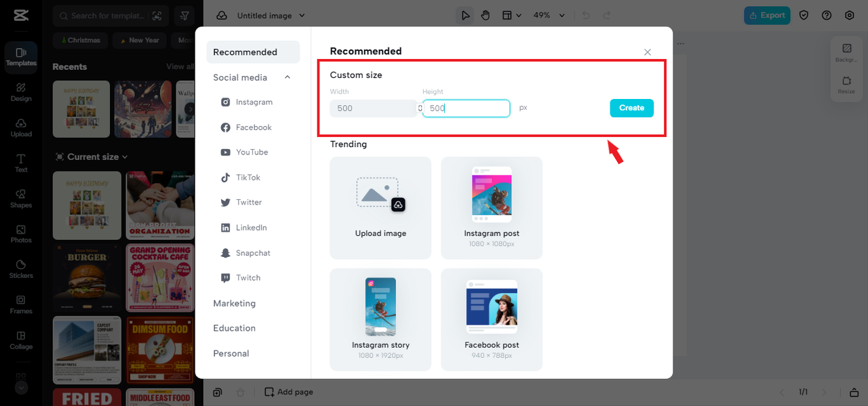Collapse the Social media section
This screenshot has width=868, height=406.
tap(288, 77)
